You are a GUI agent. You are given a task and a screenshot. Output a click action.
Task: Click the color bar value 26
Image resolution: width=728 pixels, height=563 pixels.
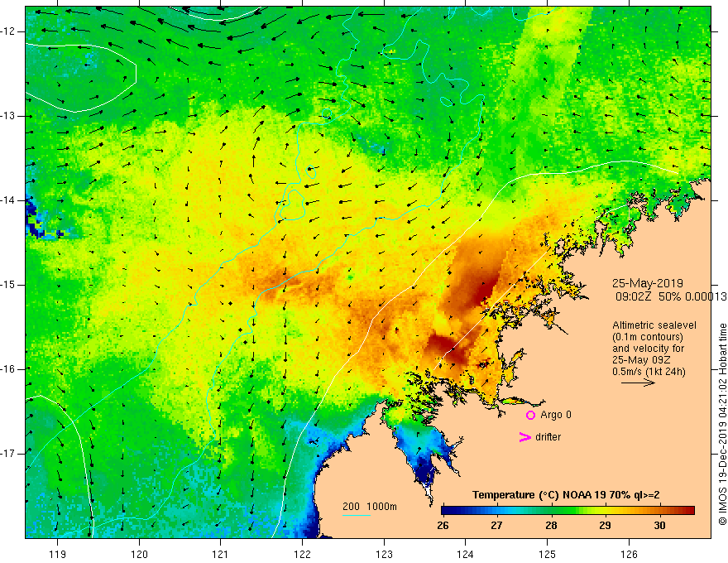click(x=443, y=526)
